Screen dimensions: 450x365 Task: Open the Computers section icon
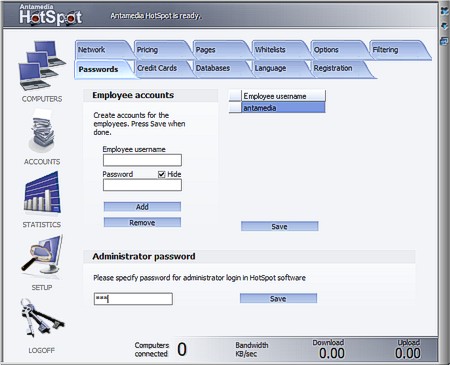(42, 65)
